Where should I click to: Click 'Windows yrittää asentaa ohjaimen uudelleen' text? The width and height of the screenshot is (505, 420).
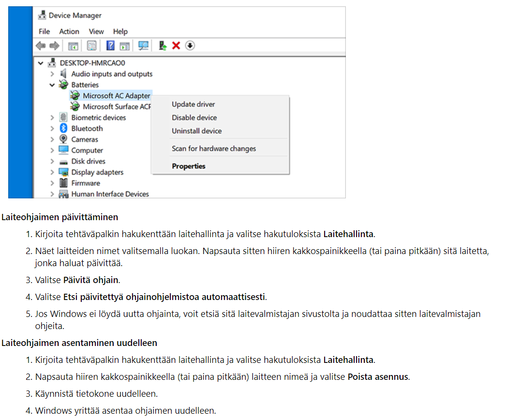click(x=126, y=411)
